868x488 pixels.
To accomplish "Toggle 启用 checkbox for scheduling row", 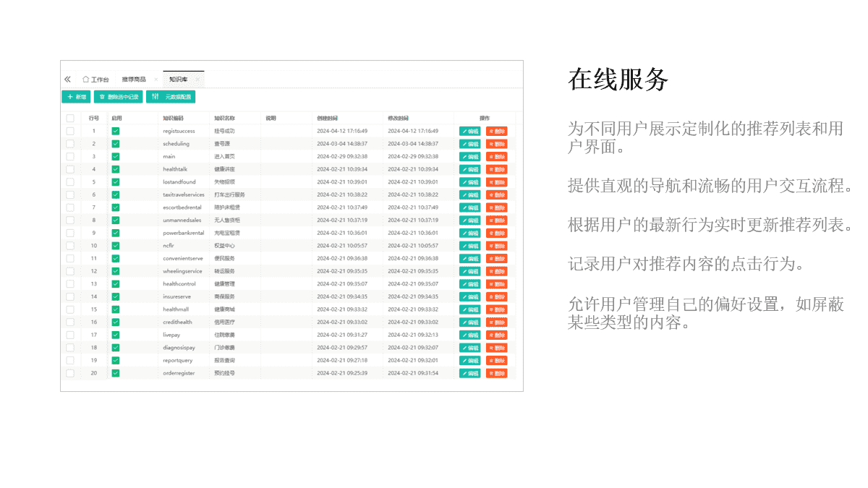I will coord(116,144).
